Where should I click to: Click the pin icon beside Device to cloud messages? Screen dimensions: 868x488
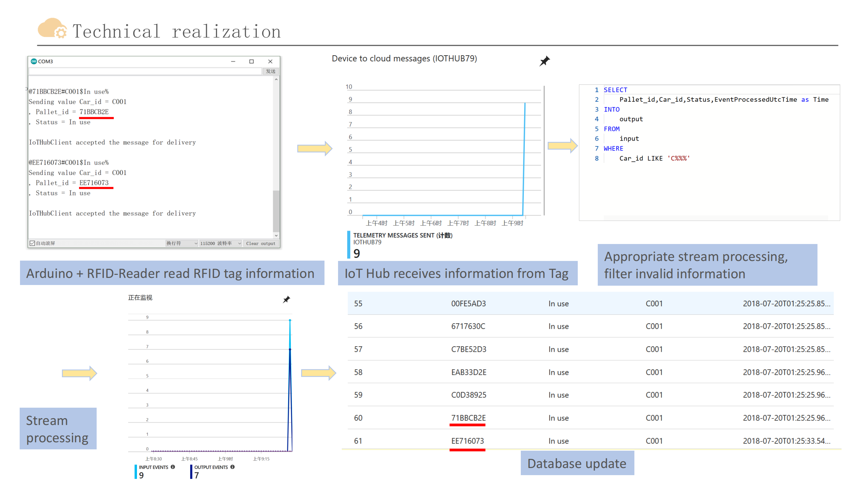click(545, 61)
